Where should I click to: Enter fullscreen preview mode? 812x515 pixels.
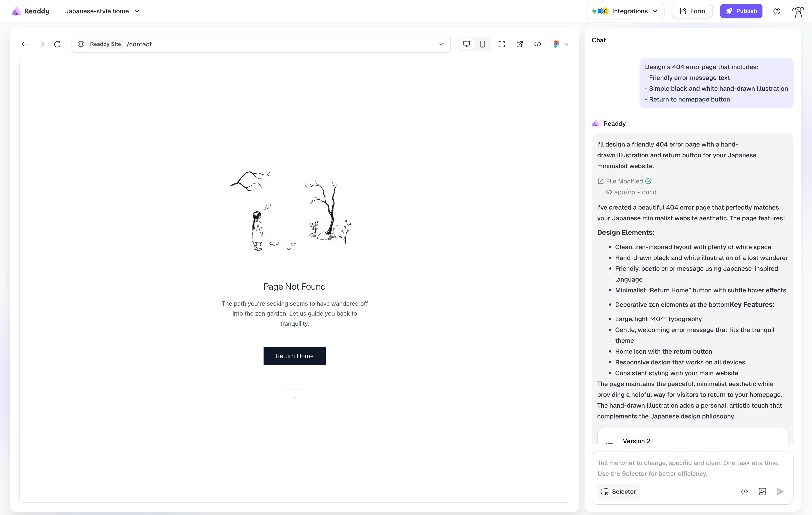(x=501, y=44)
